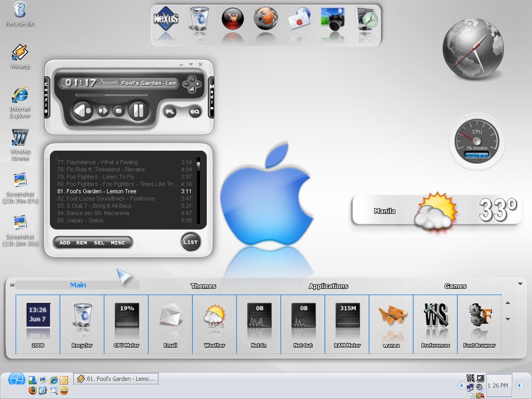Open the yellow smiley icon in quick launch

pyautogui.click(x=64, y=391)
